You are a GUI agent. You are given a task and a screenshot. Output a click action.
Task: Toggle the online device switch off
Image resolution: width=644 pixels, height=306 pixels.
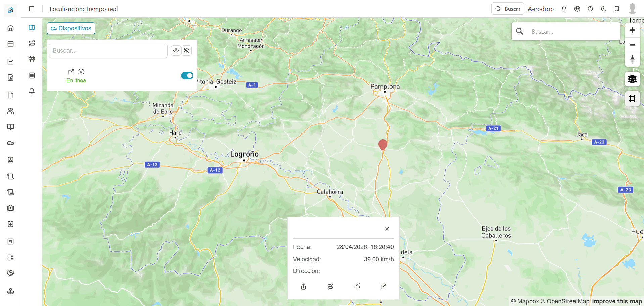pyautogui.click(x=187, y=75)
